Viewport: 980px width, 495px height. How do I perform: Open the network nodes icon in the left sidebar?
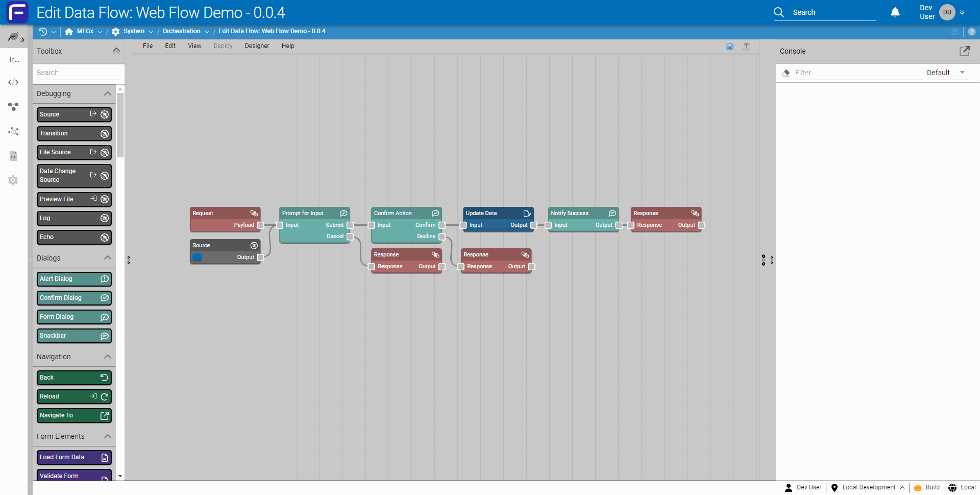coord(13,131)
